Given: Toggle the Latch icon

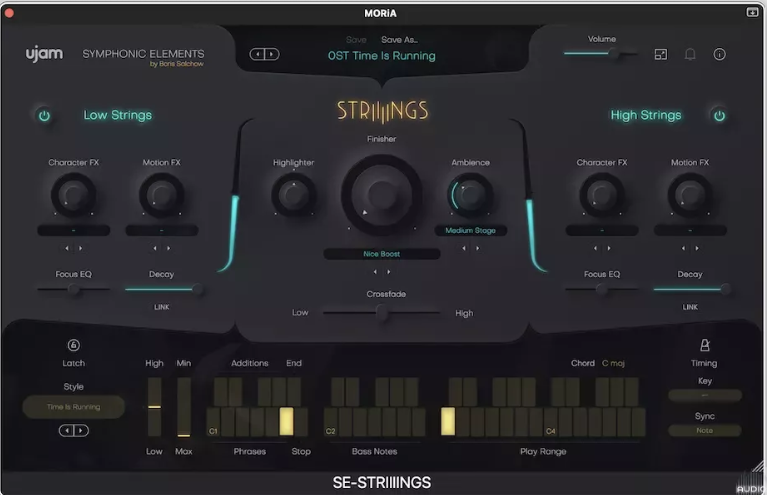Looking at the screenshot, I should coord(73,345).
